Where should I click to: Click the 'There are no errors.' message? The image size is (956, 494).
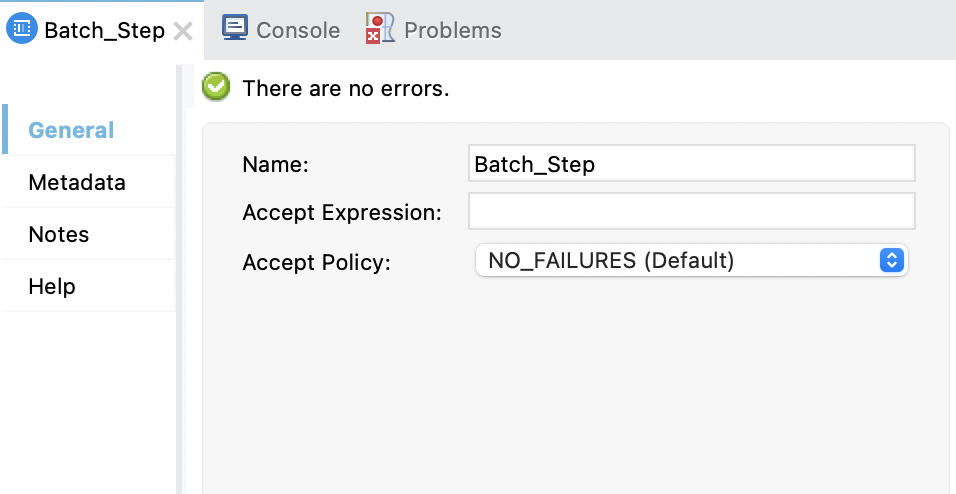(x=346, y=88)
